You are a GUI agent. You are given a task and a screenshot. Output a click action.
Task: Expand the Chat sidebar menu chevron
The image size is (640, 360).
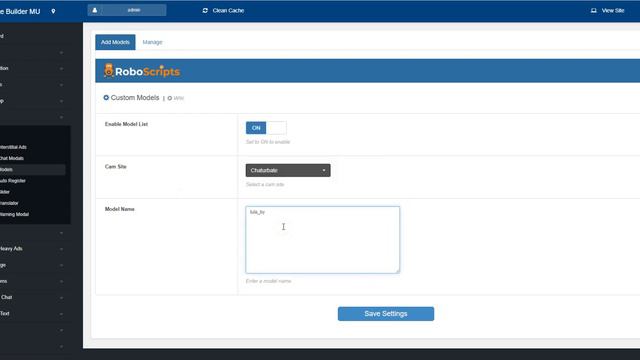tap(61, 298)
